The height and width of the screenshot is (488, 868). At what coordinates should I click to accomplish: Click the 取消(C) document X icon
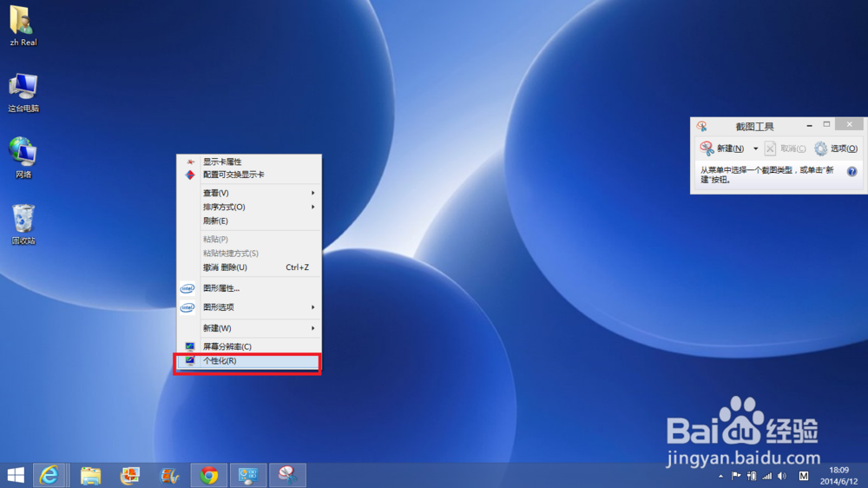coord(770,148)
